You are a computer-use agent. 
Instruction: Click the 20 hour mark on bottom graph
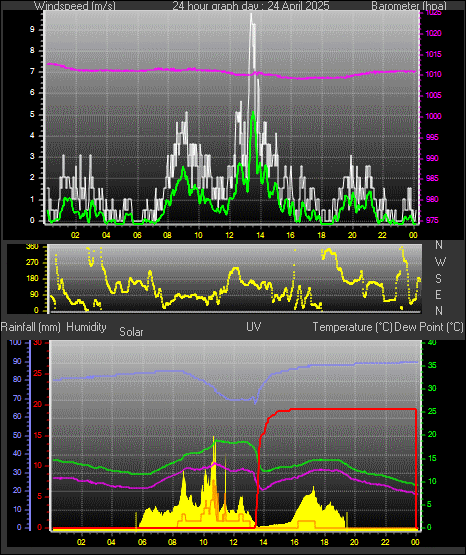[x=355, y=542]
